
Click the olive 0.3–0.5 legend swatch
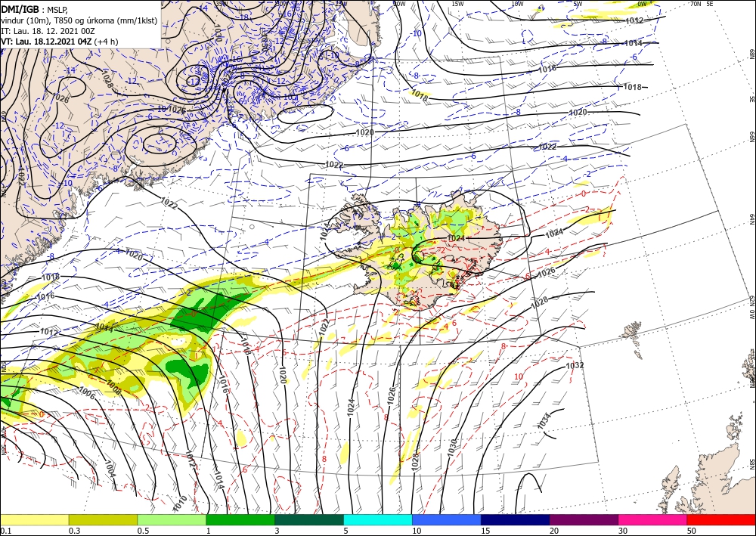[103, 519]
